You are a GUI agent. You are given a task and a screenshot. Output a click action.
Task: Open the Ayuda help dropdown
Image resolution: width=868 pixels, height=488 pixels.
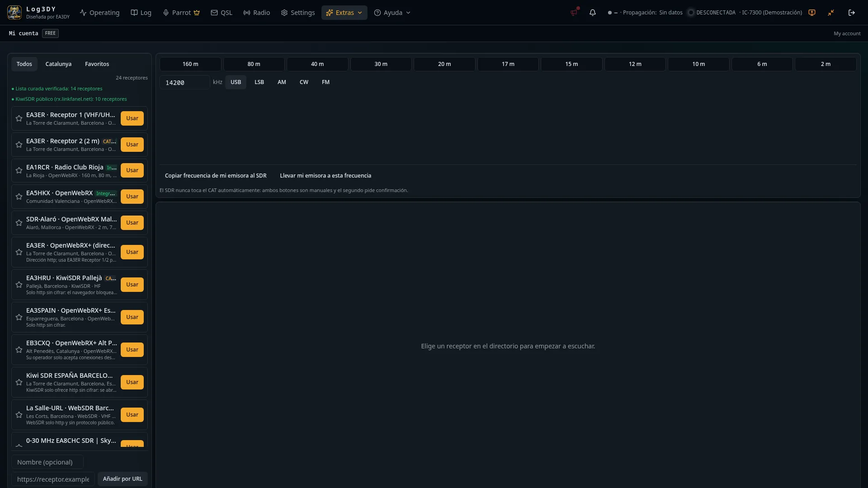(x=392, y=13)
